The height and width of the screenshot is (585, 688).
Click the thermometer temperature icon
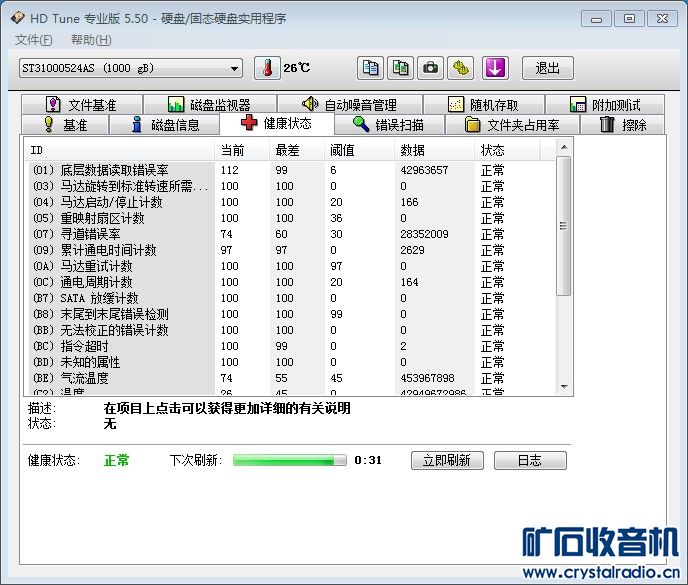pyautogui.click(x=267, y=68)
